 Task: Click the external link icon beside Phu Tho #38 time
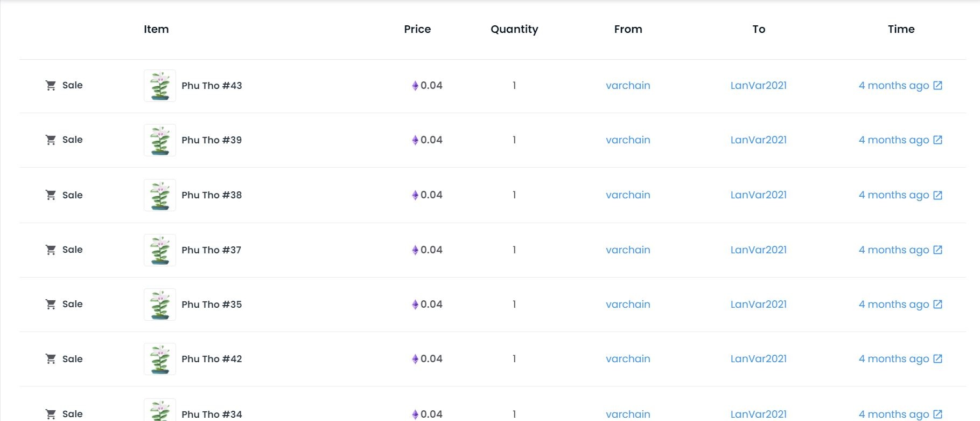(937, 195)
